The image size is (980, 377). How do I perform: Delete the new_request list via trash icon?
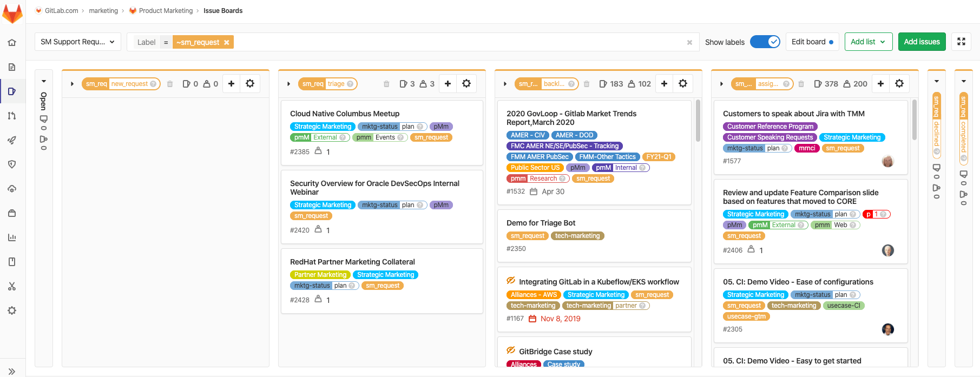(x=170, y=84)
